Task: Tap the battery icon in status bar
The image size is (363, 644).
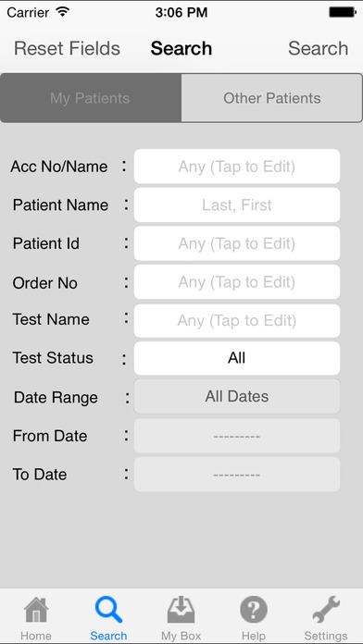Action: click(x=342, y=12)
